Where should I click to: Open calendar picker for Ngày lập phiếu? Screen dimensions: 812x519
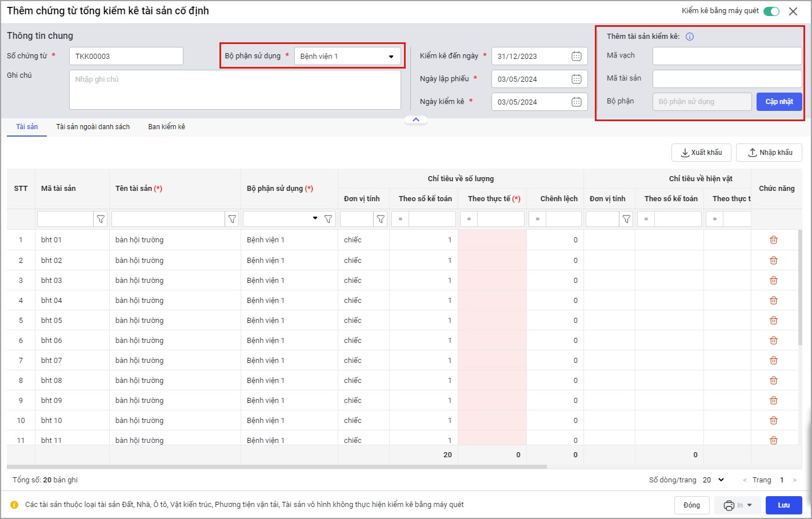(x=576, y=79)
